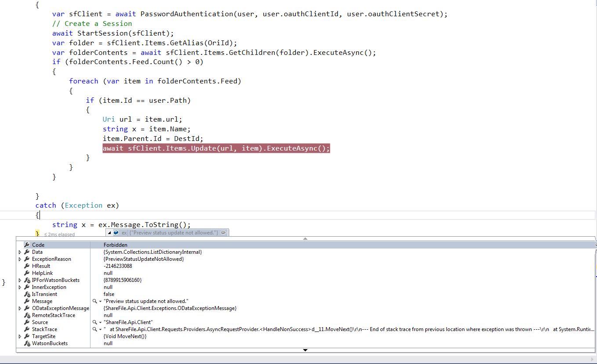Select the Code property name

(x=38, y=245)
